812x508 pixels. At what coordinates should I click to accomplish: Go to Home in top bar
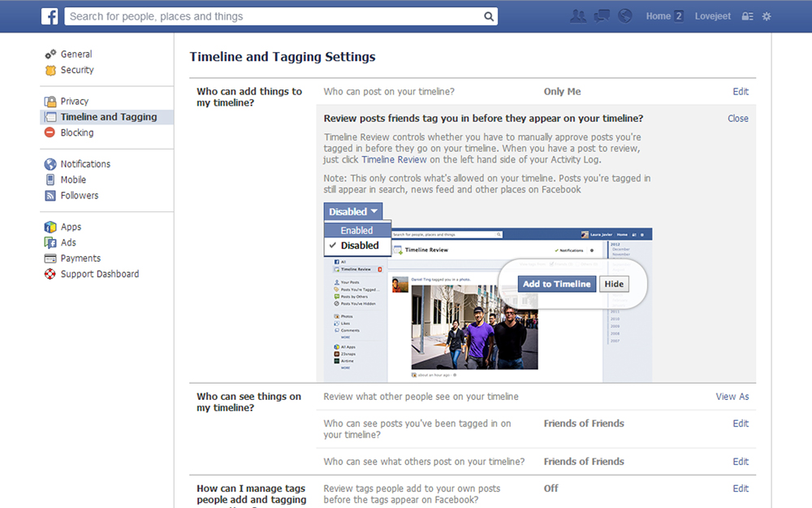[659, 16]
